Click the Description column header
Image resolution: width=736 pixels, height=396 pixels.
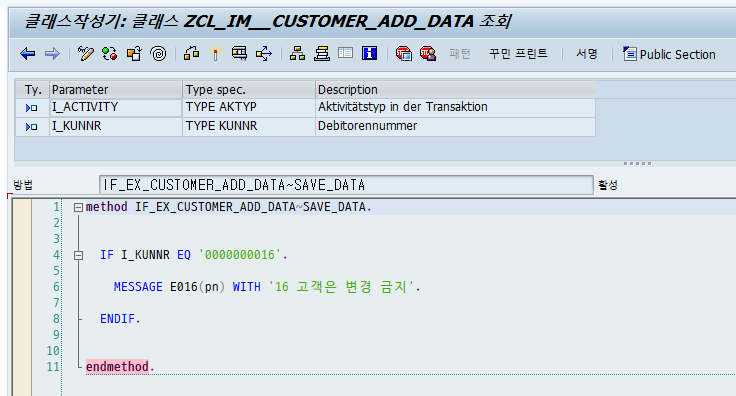[456, 90]
